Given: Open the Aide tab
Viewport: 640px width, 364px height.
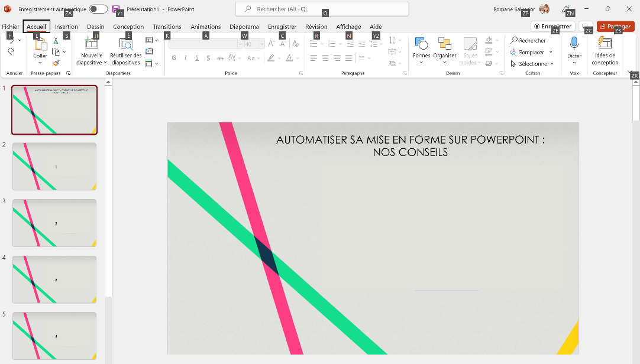Looking at the screenshot, I should click(376, 27).
